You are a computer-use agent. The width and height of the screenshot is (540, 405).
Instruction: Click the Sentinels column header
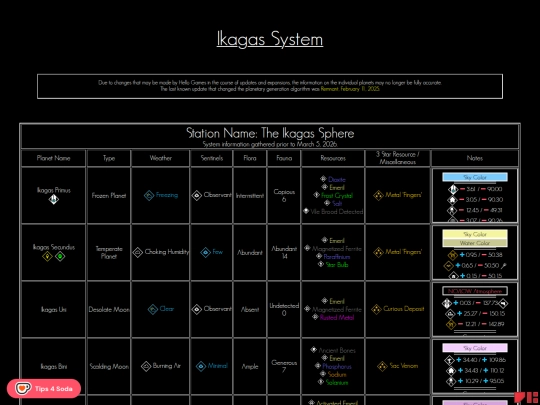[x=211, y=158]
